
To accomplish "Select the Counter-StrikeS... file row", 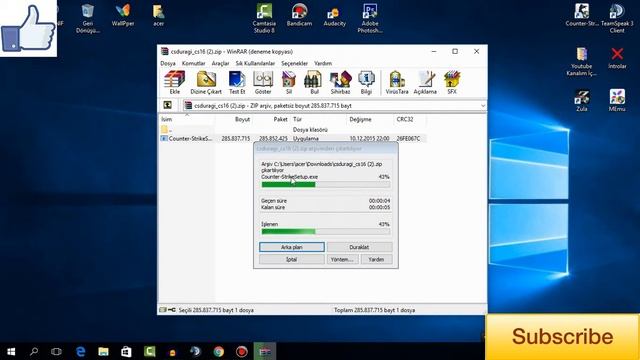I will point(292,138).
